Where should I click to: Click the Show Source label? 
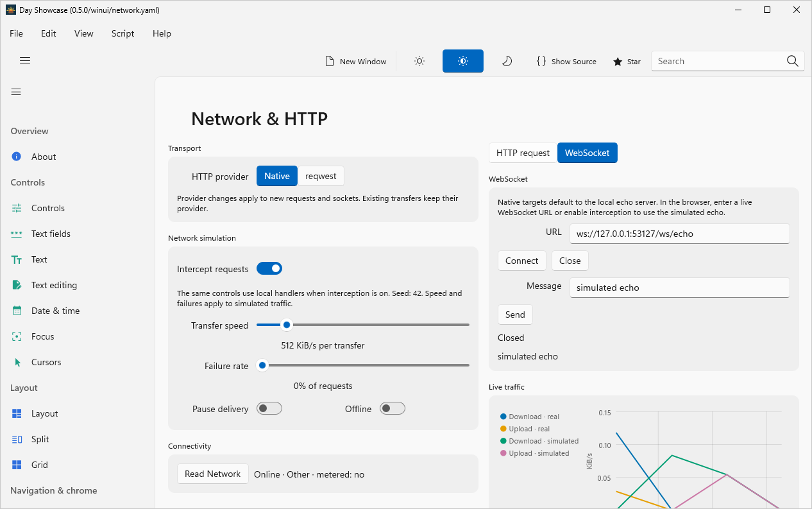(x=574, y=62)
